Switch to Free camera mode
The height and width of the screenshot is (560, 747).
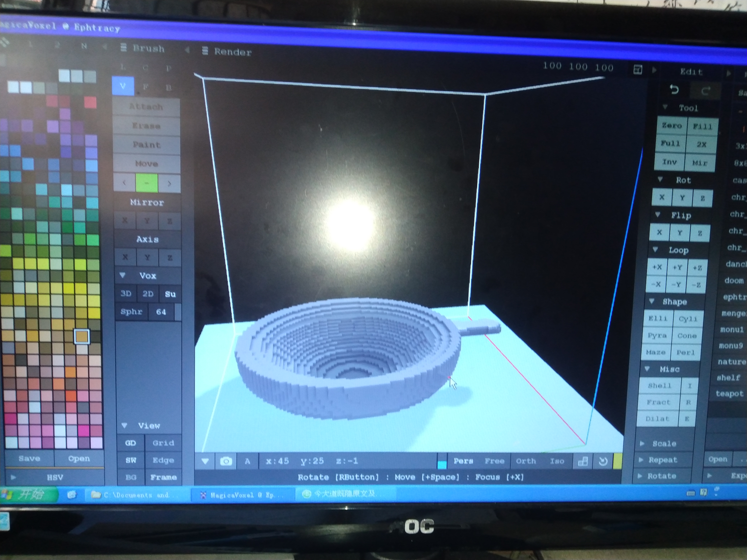(x=494, y=461)
